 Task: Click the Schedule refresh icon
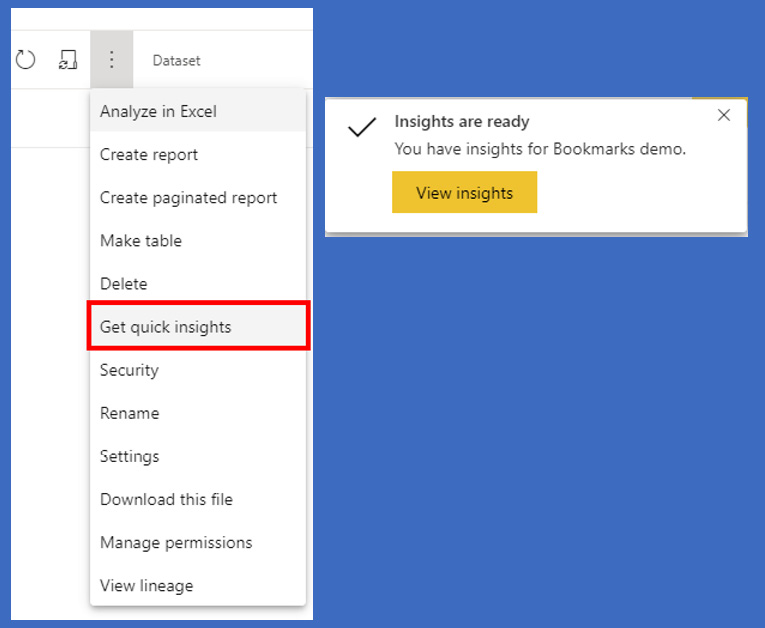67,60
